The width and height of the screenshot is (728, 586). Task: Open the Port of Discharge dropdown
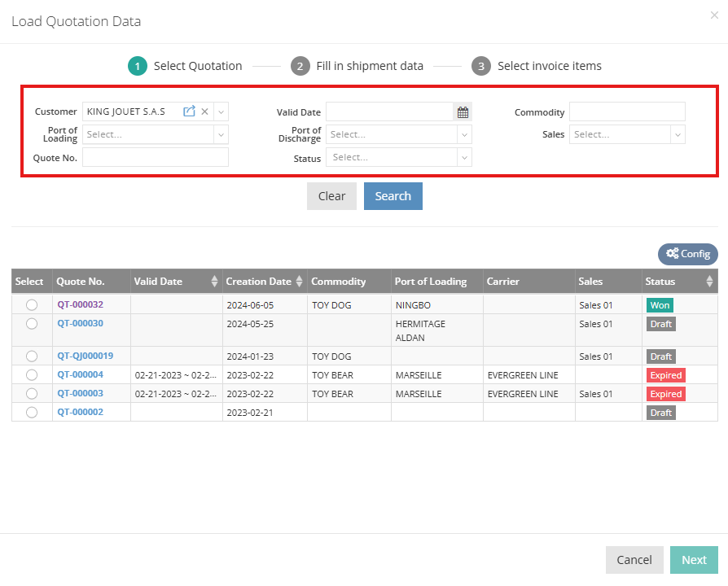[464, 134]
